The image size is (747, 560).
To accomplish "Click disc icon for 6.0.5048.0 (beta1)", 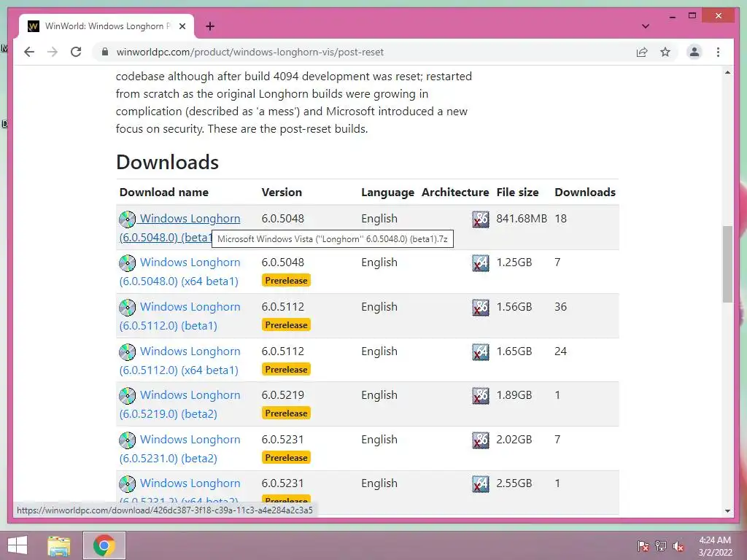I will (127, 219).
